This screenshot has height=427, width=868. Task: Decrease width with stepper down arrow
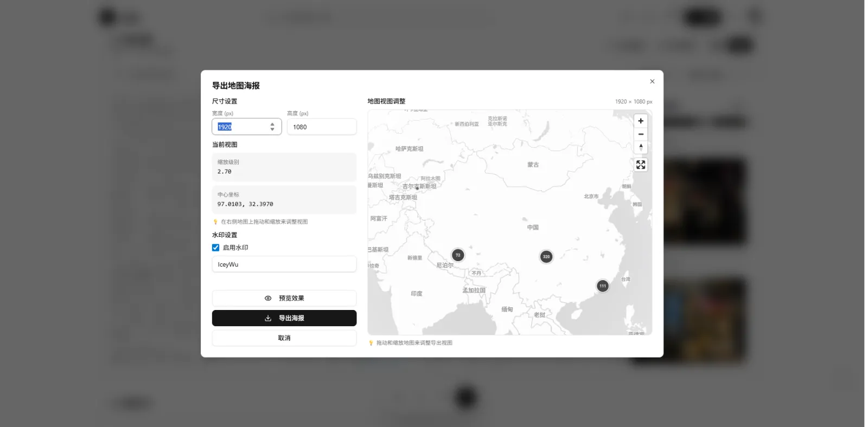pyautogui.click(x=272, y=130)
